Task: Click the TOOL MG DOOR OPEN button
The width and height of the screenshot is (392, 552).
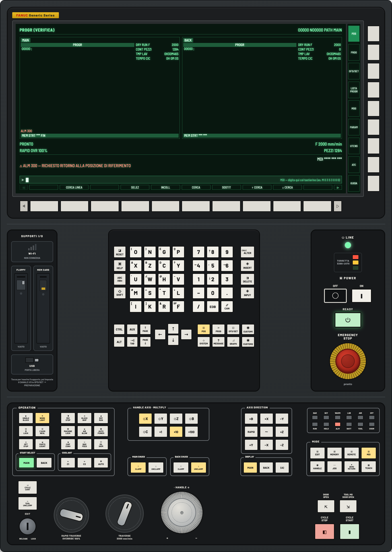Action: click(348, 506)
